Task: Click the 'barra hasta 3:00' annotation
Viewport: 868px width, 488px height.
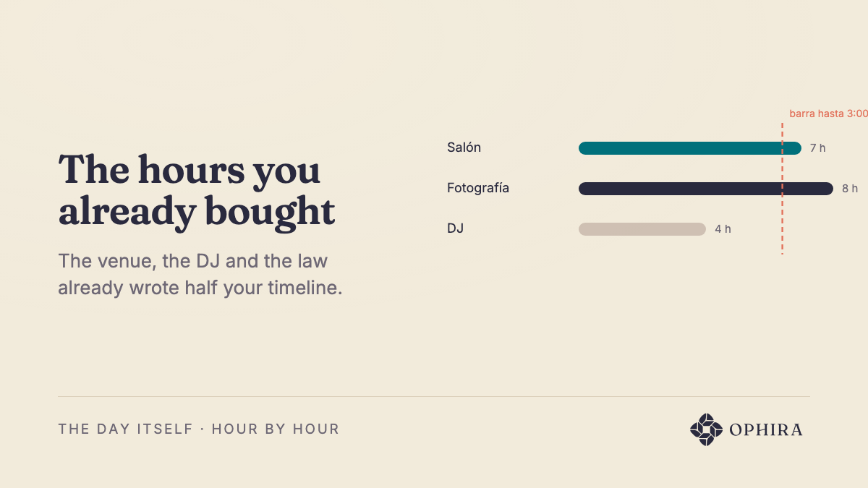Action: 828,114
